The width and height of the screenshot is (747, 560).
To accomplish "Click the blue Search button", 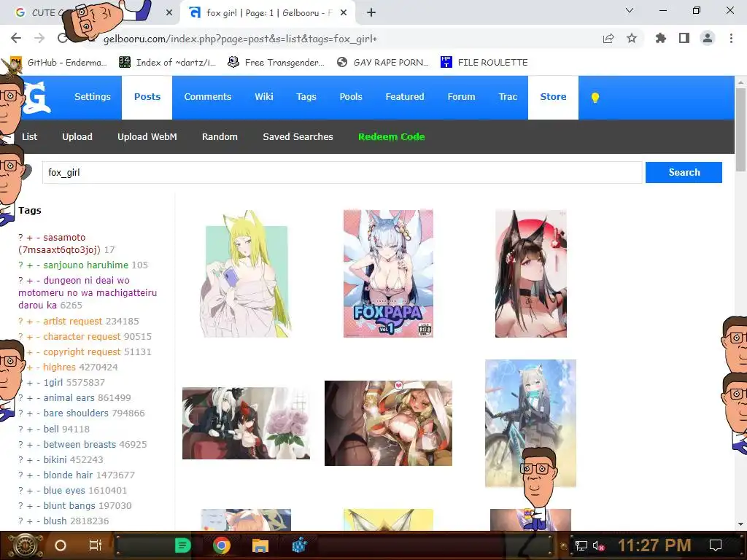I will [684, 172].
